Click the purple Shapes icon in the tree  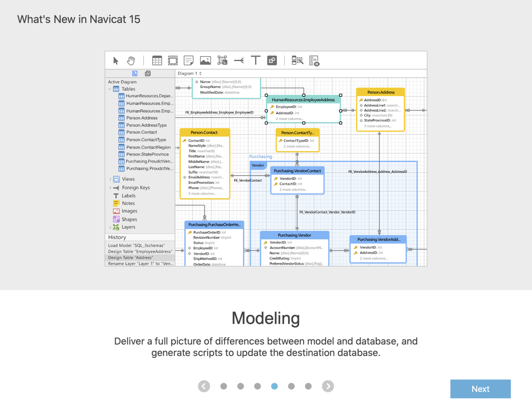(116, 219)
